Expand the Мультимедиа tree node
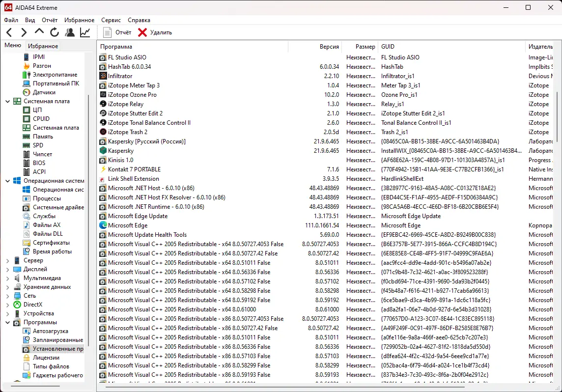The image size is (562, 392). pos(7,278)
